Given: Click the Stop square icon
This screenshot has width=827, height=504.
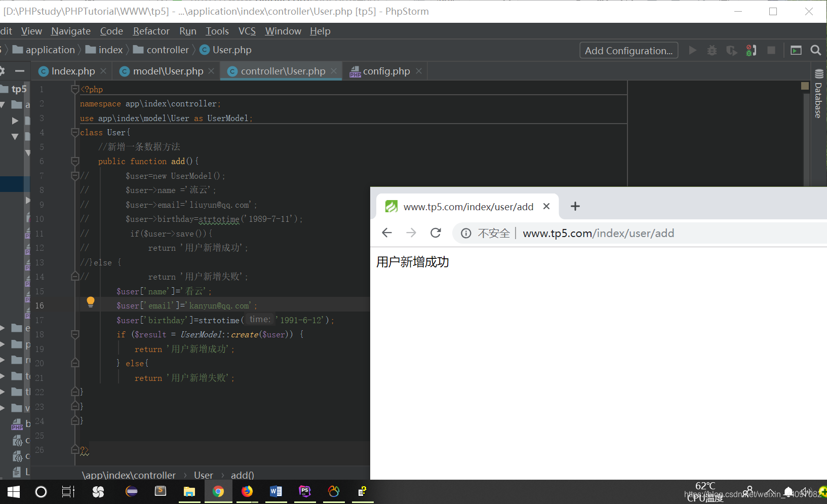Looking at the screenshot, I should tap(771, 50).
